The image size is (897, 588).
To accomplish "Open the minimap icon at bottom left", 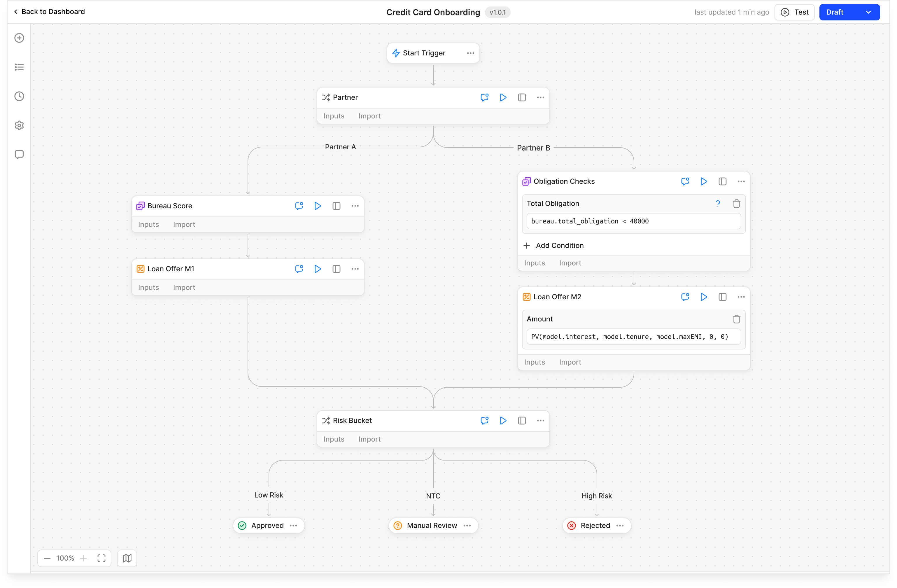I will pos(127,558).
